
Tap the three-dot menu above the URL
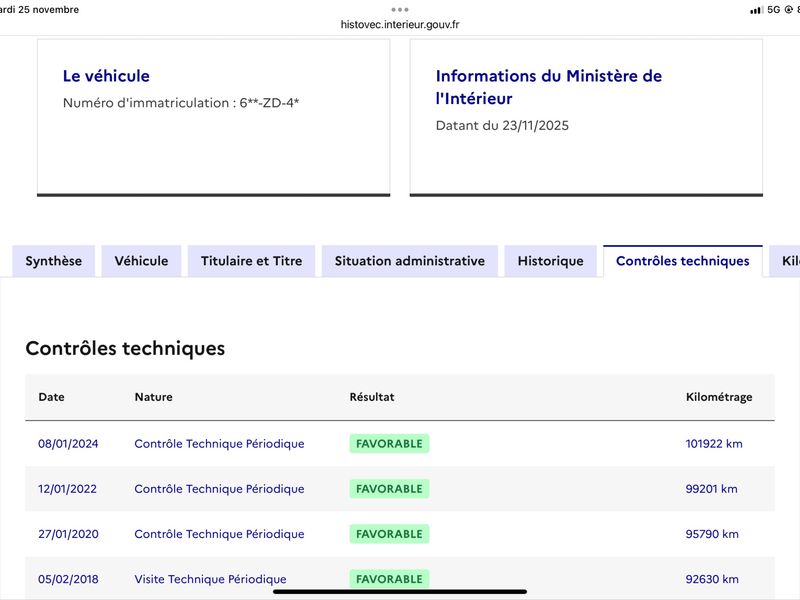[x=400, y=10]
